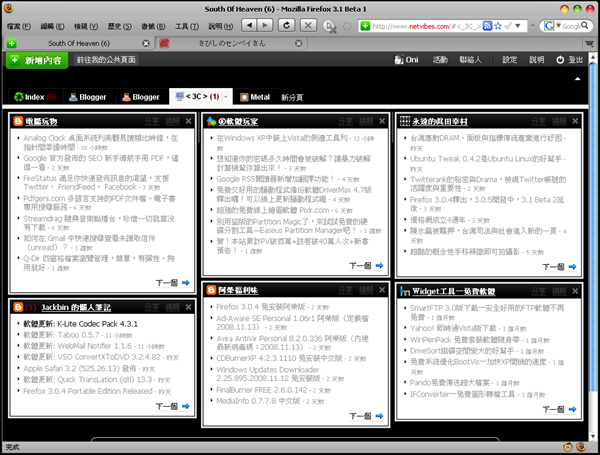Click the Blogger icon of 電腦玩物 widget
This screenshot has width=600, height=455.
(18, 121)
